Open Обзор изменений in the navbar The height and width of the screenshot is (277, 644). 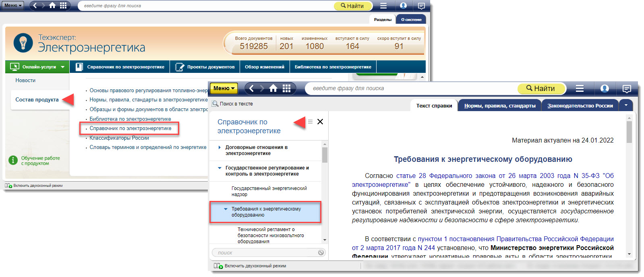[265, 67]
